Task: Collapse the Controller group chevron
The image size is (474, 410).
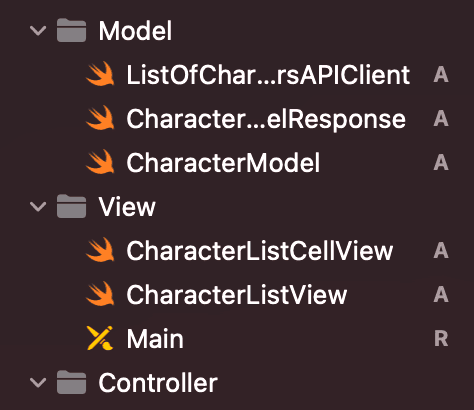Action: click(38, 383)
